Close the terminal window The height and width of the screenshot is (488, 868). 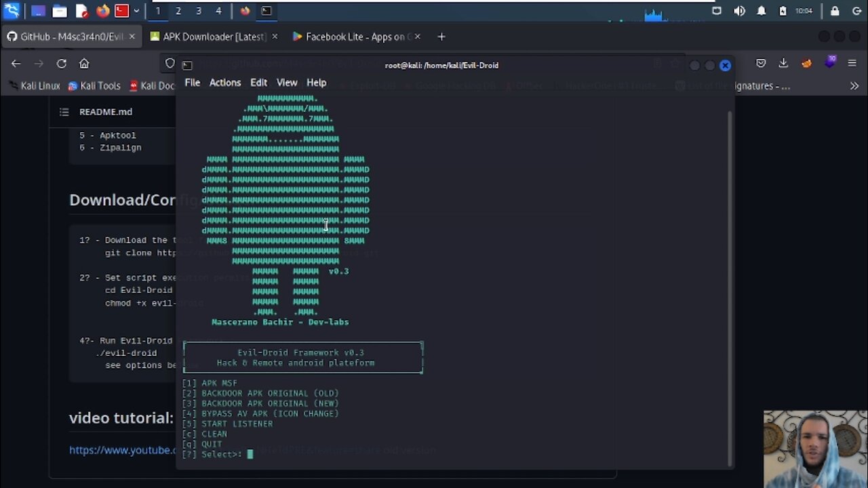click(725, 66)
